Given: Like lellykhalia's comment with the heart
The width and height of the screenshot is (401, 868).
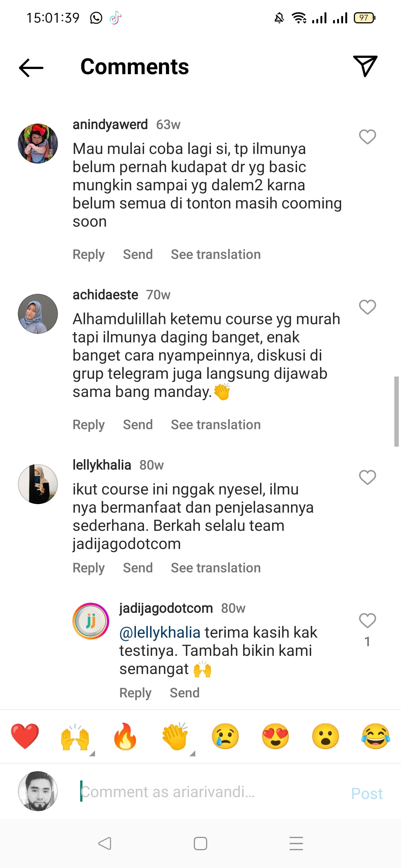Looking at the screenshot, I should (x=368, y=477).
